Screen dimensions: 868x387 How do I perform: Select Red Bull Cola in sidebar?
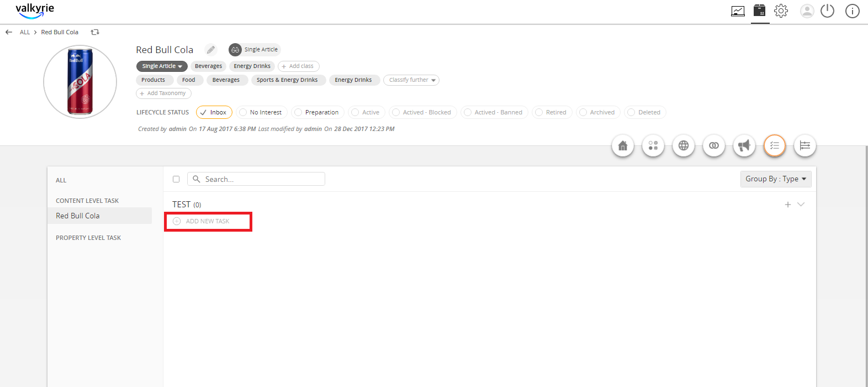(x=99, y=216)
